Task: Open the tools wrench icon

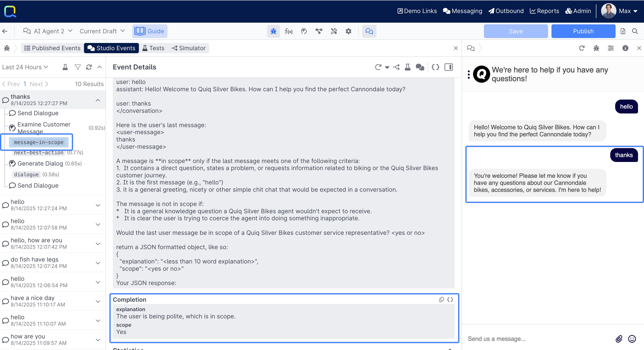Action: click(334, 31)
